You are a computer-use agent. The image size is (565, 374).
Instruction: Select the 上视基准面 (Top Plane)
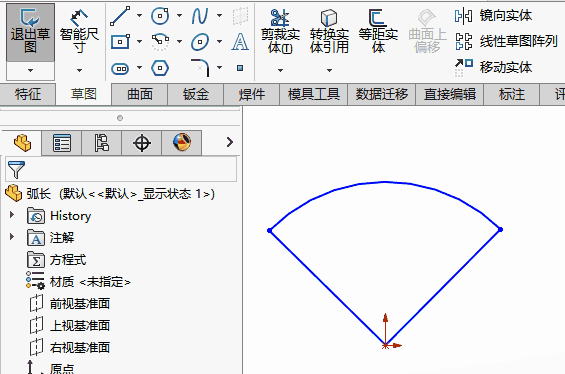coord(69,326)
